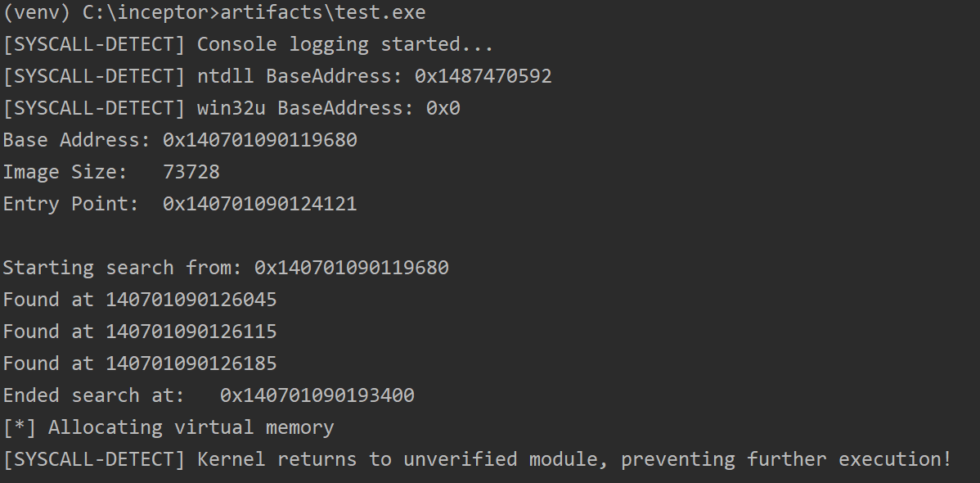980x483 pixels.
Task: Click the Found at 140701090126045 line
Action: coord(140,300)
